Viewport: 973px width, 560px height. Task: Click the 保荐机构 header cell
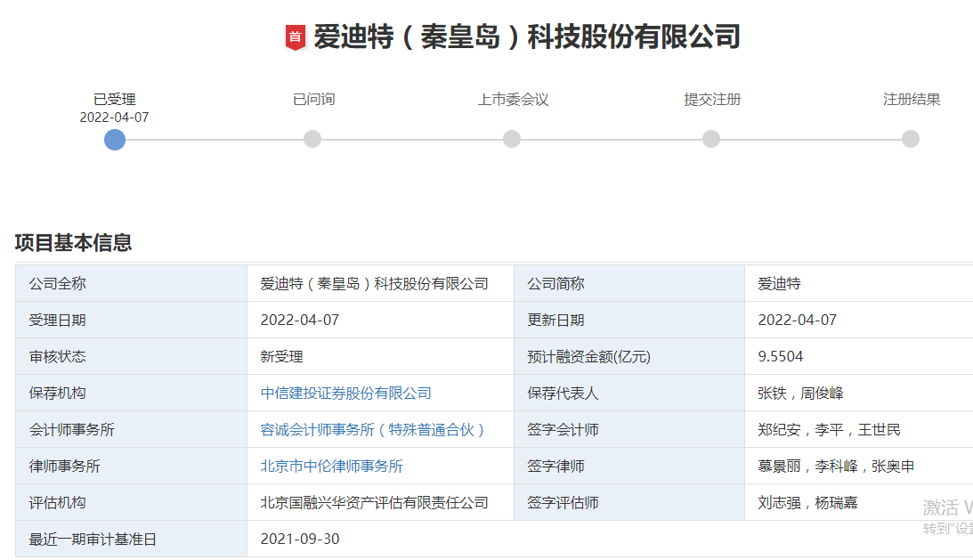click(131, 393)
